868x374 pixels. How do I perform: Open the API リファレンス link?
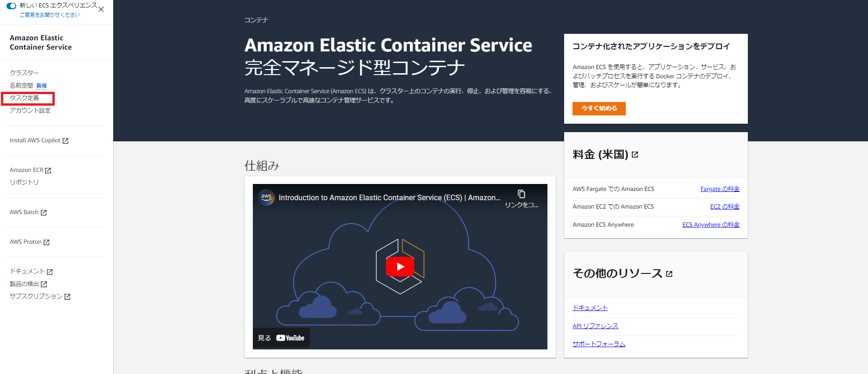[x=595, y=326]
